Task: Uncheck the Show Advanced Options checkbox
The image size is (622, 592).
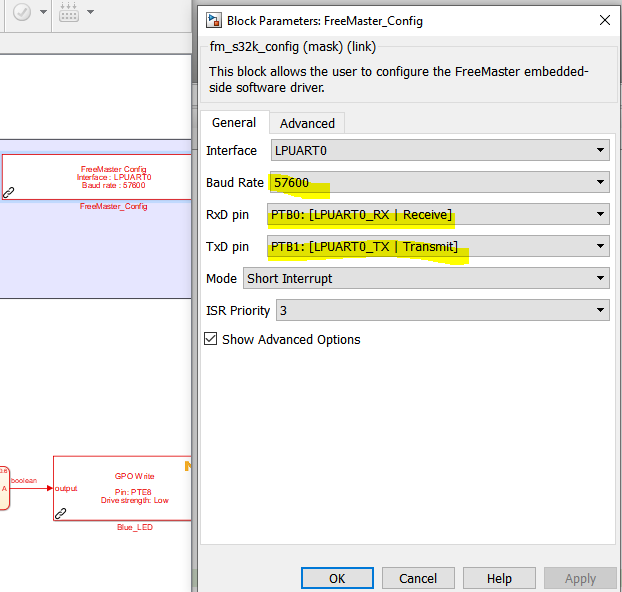Action: pos(211,339)
